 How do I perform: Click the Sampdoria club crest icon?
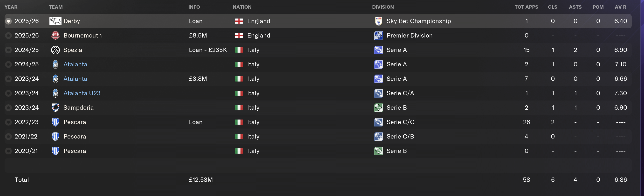tap(55, 108)
